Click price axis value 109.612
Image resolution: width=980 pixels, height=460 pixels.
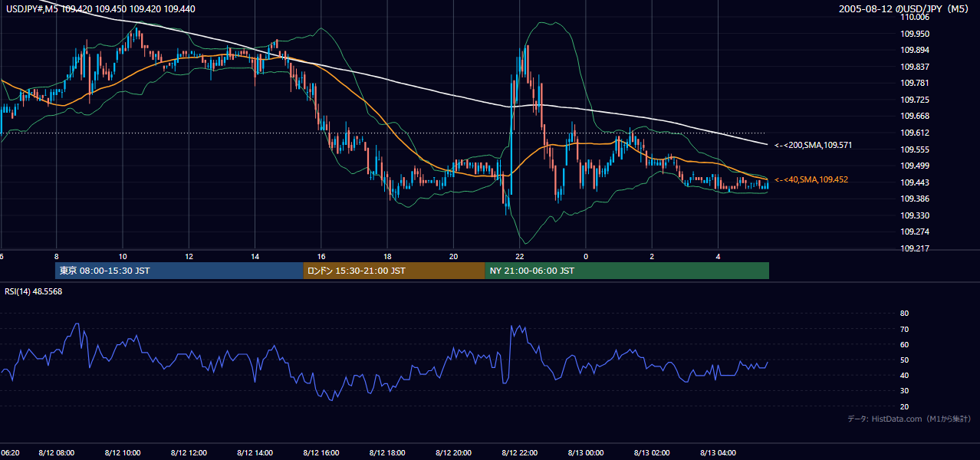tap(915, 133)
